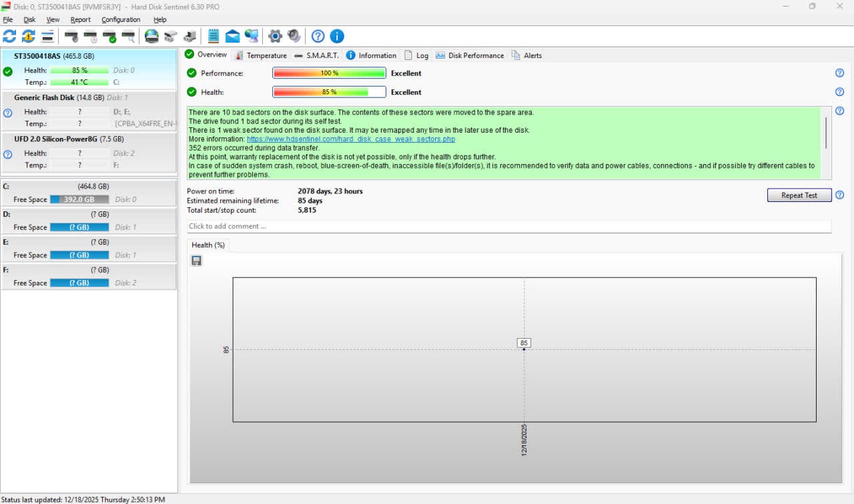Open configuration via the gear icon
The width and height of the screenshot is (854, 504).
274,36
